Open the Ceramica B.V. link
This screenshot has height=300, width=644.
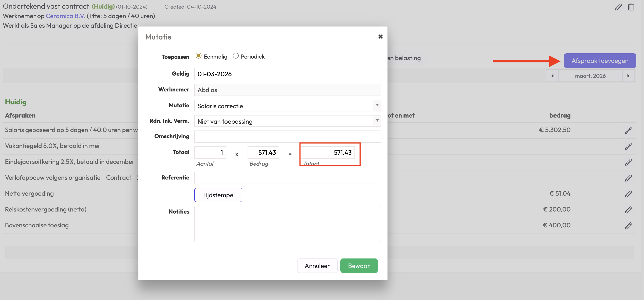click(65, 16)
